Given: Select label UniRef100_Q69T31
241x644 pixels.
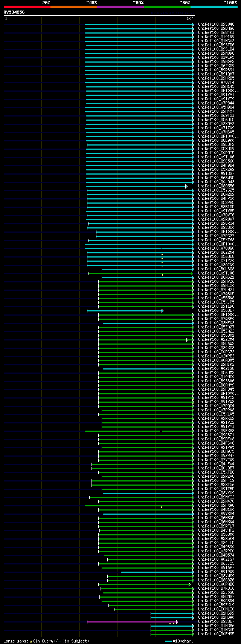Looking at the screenshot, I should [x=216, y=116].
